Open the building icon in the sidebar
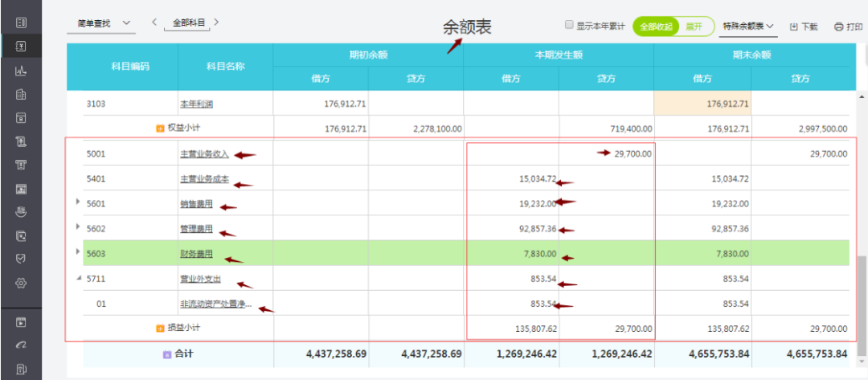 pos(21,94)
